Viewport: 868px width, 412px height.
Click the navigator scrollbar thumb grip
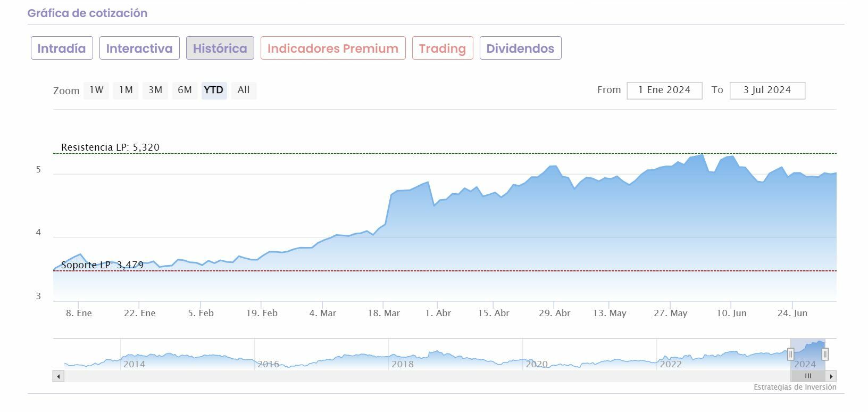tap(808, 376)
